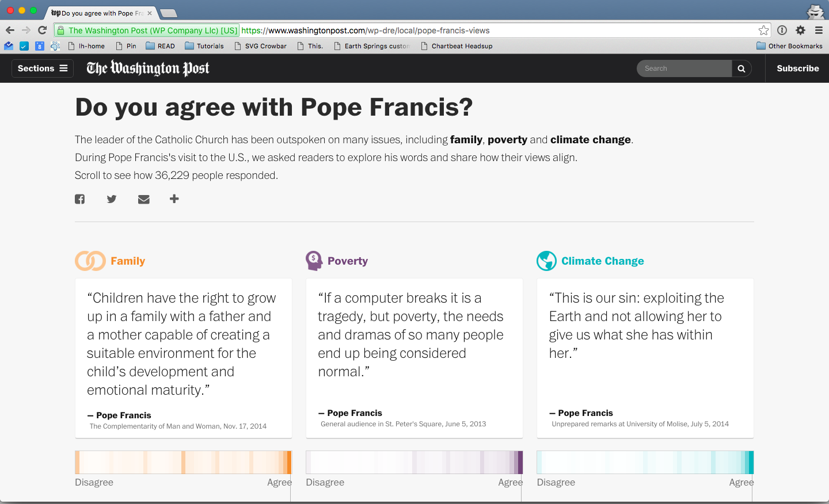Click the orange Family agree-disagree bar
The width and height of the screenshot is (829, 504).
tap(183, 463)
